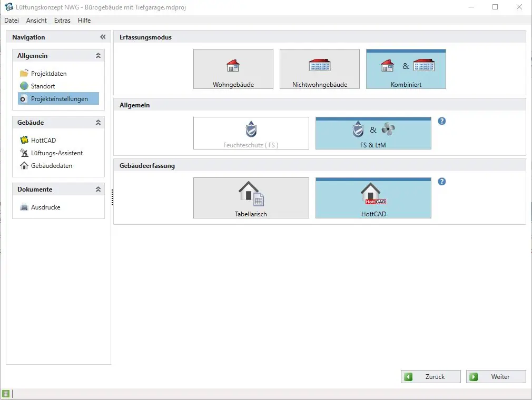Viewport: 532px width, 400px height.
Task: Select Nichtwohngebäude capture mode
Action: 320,69
